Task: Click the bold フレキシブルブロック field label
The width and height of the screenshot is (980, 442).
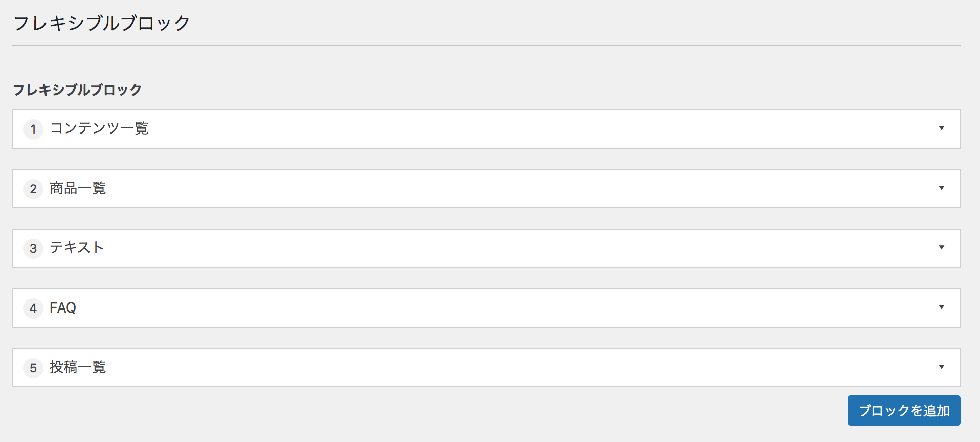Action: tap(77, 90)
